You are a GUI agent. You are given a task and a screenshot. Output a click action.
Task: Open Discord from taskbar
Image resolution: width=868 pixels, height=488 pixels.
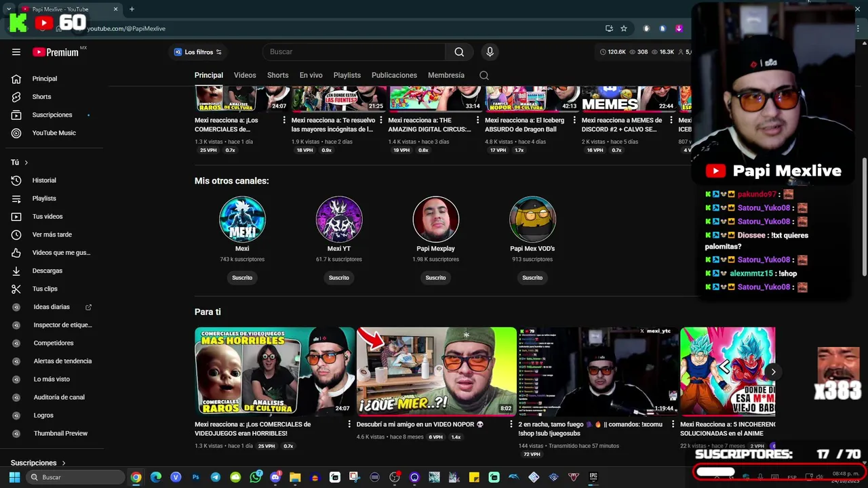(275, 477)
